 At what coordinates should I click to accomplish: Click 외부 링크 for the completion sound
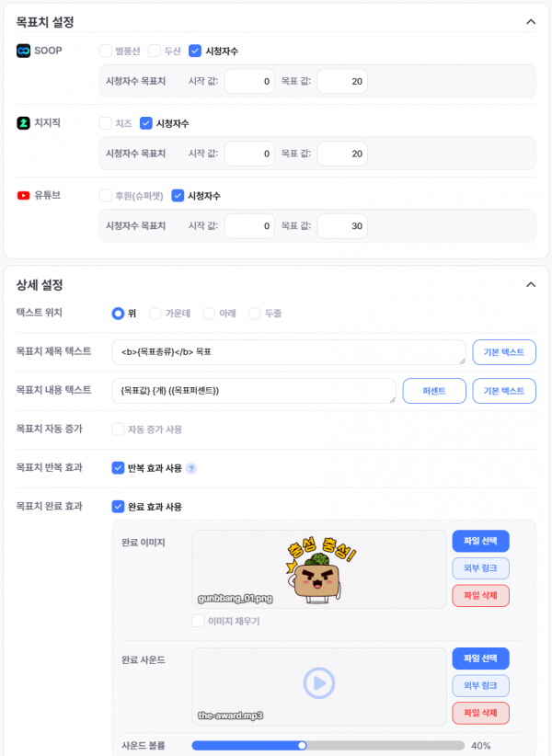(x=480, y=685)
